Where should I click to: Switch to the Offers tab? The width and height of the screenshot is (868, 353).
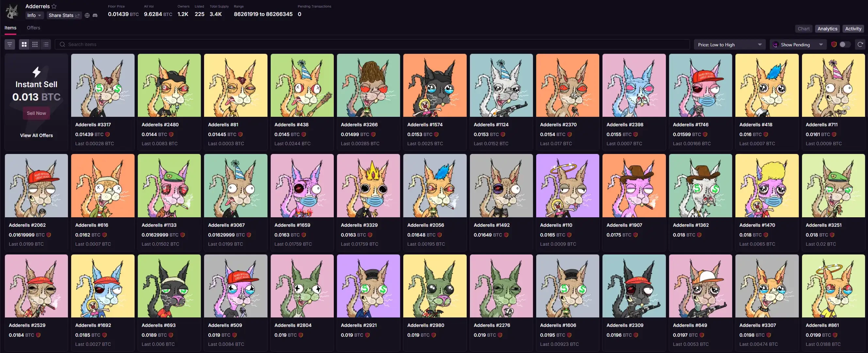(x=33, y=28)
